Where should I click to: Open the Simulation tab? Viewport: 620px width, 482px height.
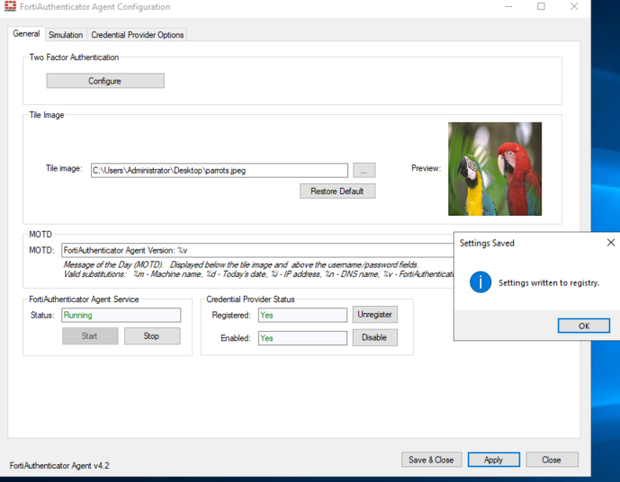(x=66, y=35)
